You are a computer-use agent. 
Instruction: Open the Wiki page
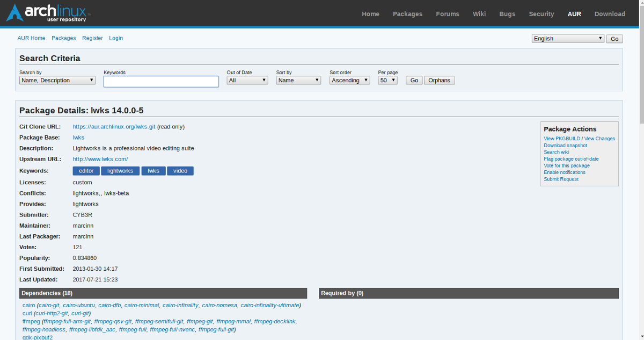click(479, 14)
